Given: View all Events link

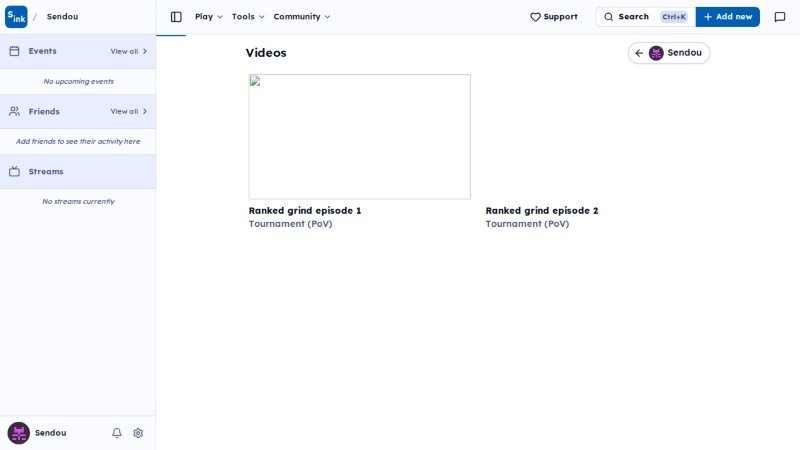Looking at the screenshot, I should pos(129,51).
